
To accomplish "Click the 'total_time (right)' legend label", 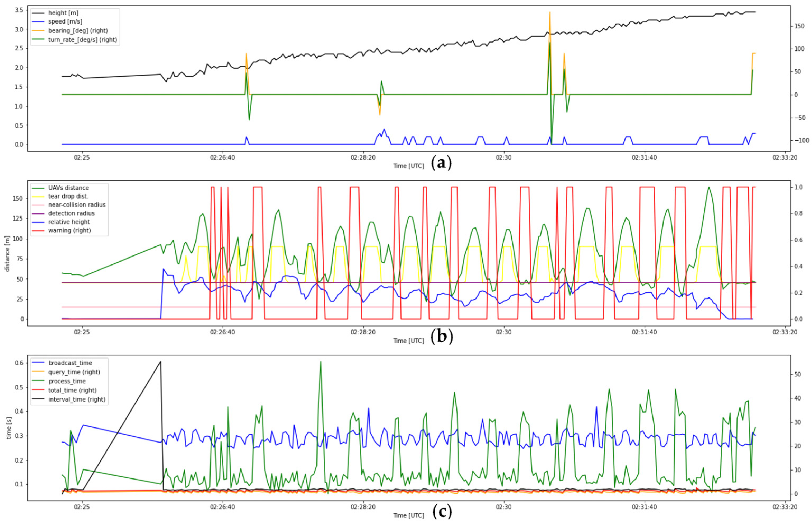I will click(x=72, y=390).
